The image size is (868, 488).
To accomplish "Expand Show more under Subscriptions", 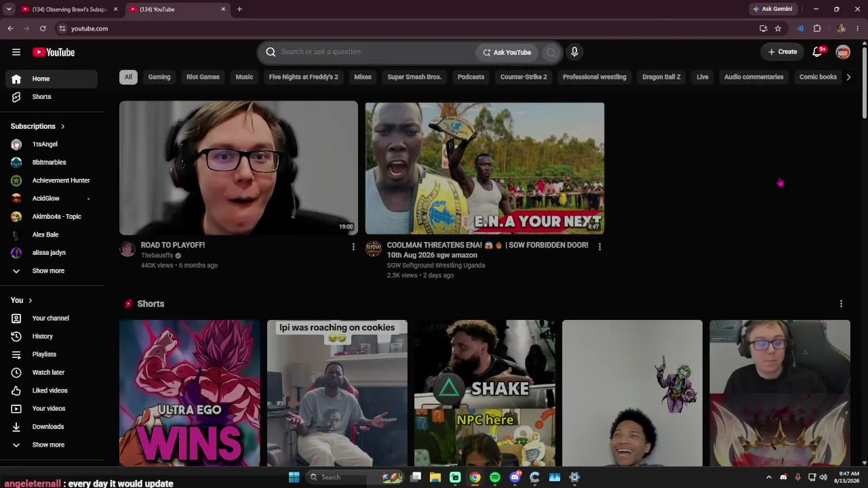I will point(52,271).
